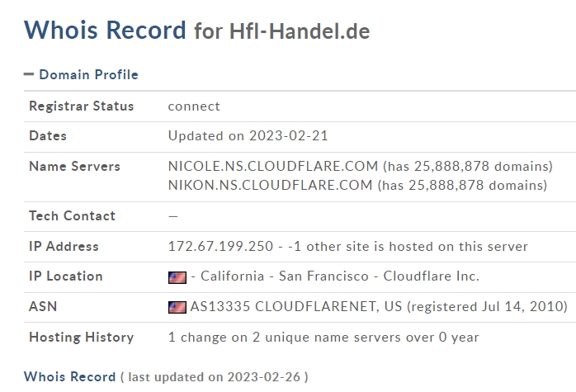Click the 'ASN' row label
This screenshot has width=576, height=392.
tap(43, 306)
